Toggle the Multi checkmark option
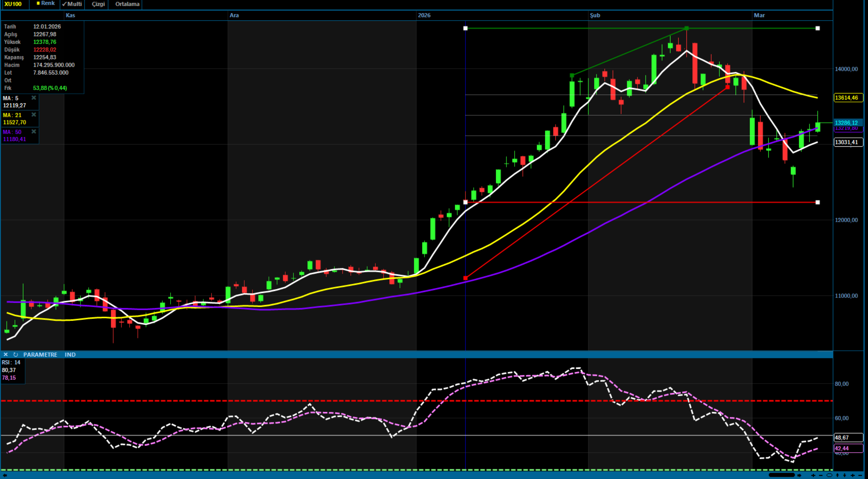 72,4
